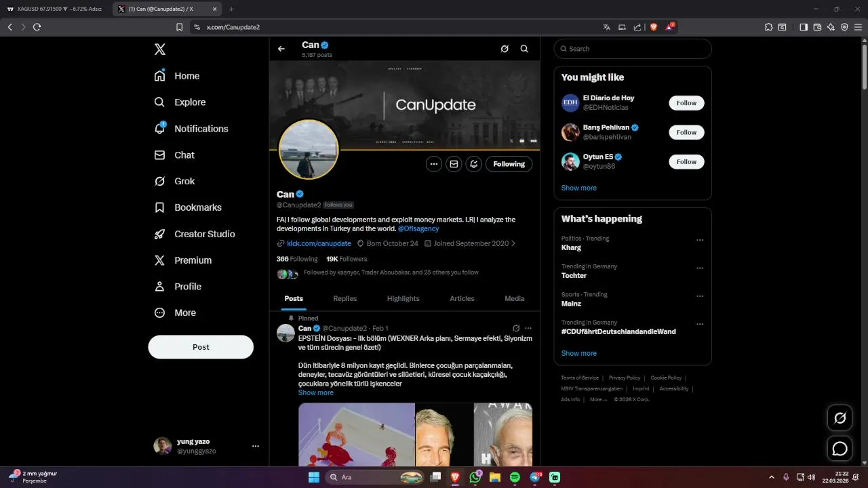Open Profile in the sidebar
The image size is (868, 488).
(x=178, y=287)
